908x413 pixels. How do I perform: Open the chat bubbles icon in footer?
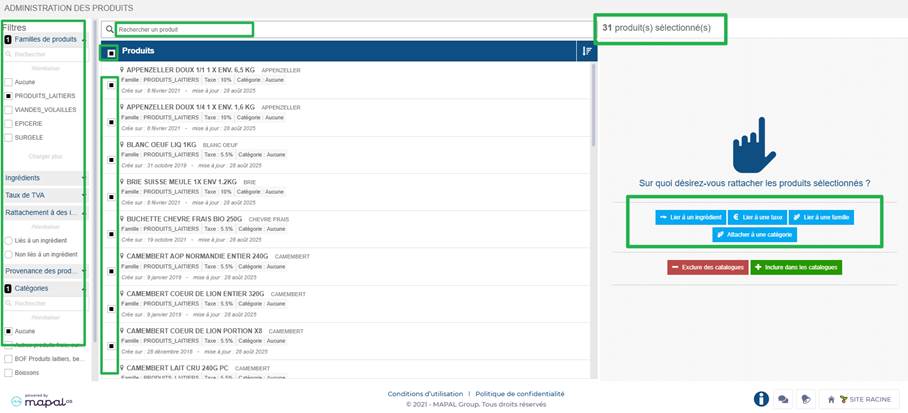coord(783,398)
